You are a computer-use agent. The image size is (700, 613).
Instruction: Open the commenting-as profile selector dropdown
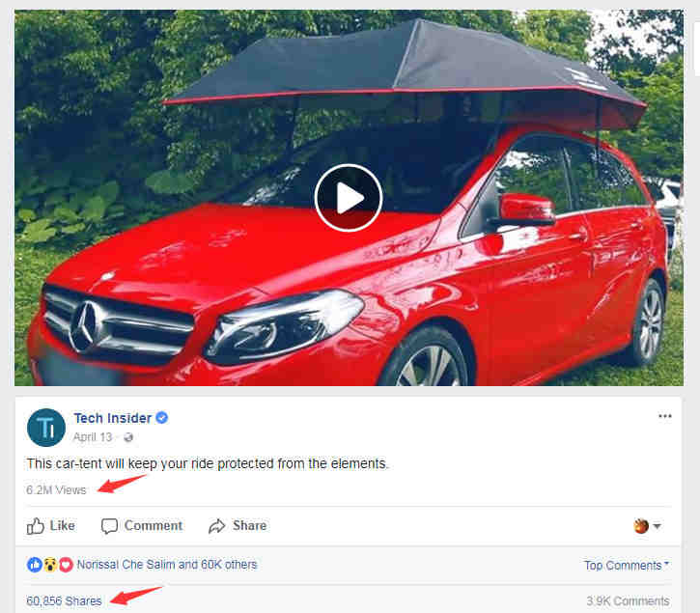tap(647, 526)
